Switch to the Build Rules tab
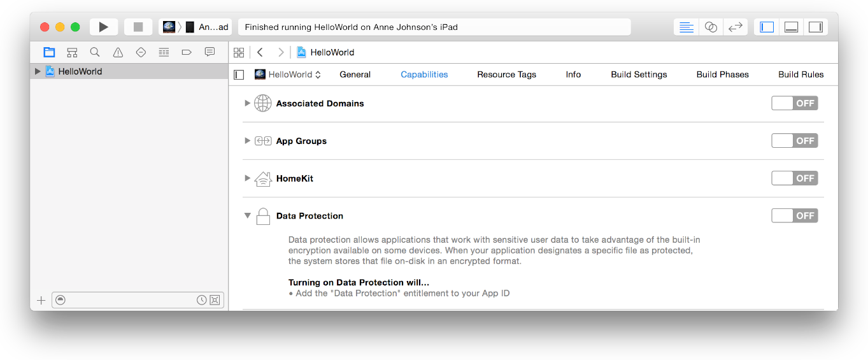868x360 pixels. 800,75
